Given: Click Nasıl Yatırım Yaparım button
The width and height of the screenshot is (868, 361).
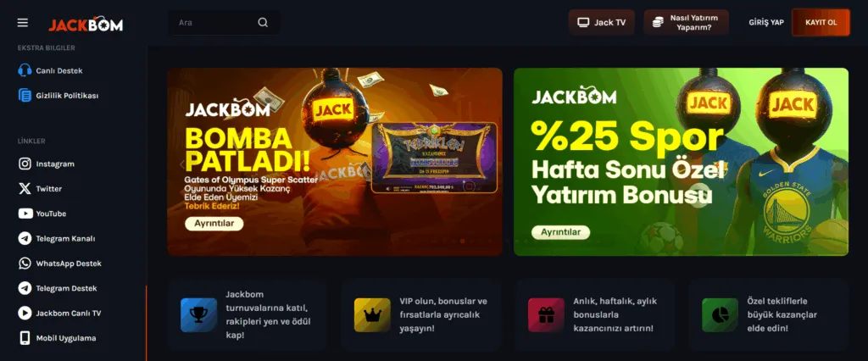Looking at the screenshot, I should pyautogui.click(x=686, y=23).
